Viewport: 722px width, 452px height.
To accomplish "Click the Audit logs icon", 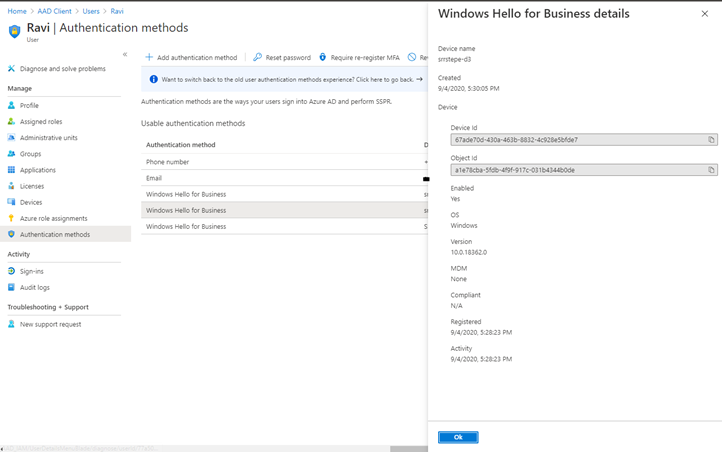I will [12, 287].
